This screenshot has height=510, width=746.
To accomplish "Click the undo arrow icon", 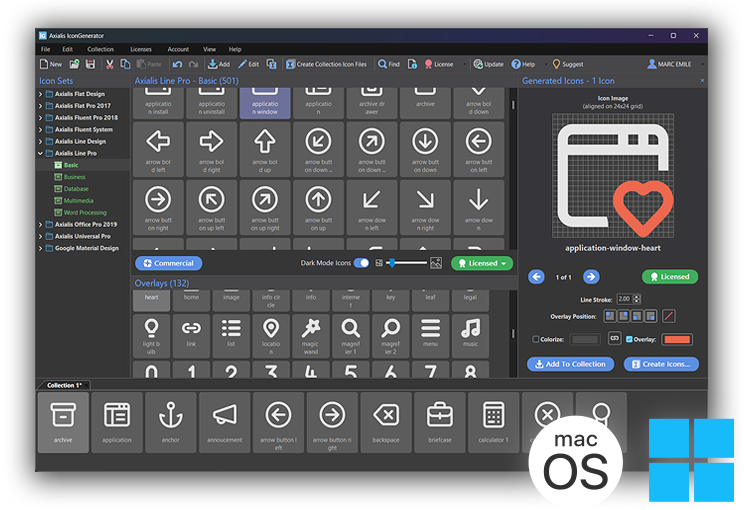I will click(x=177, y=64).
